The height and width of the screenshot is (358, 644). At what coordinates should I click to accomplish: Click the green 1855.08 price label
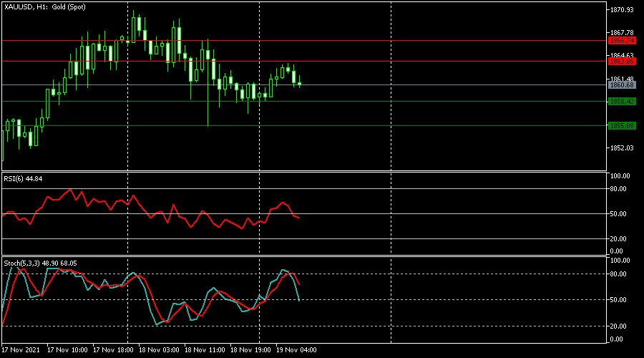click(x=622, y=126)
